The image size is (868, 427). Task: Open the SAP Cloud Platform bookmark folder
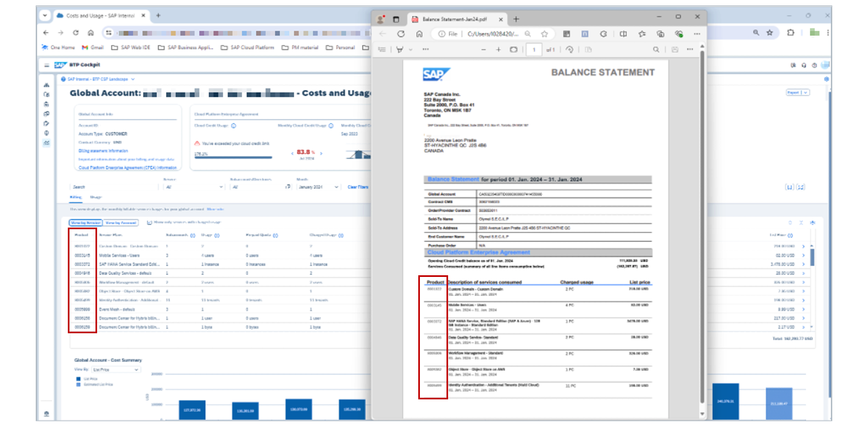[x=247, y=48]
